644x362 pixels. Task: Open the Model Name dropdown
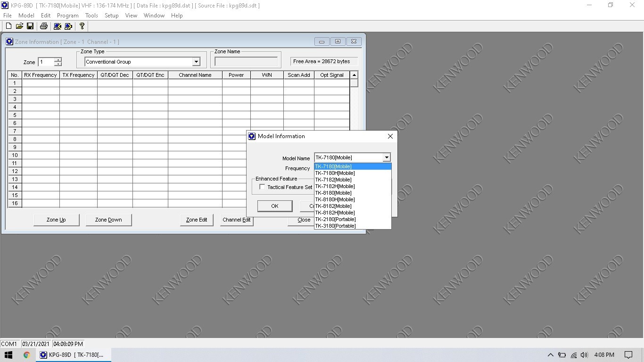click(x=386, y=157)
